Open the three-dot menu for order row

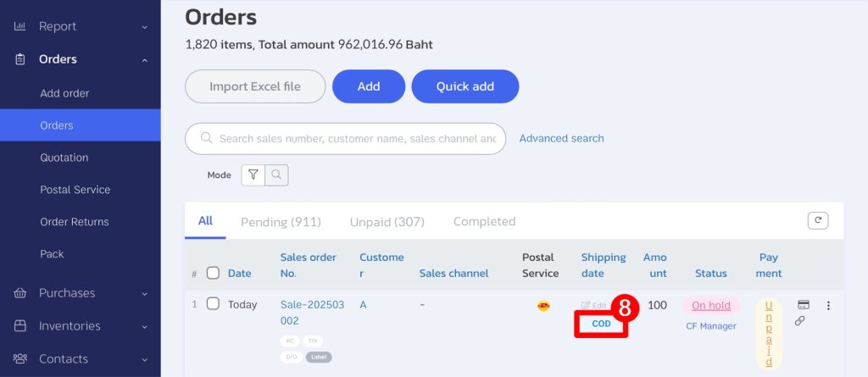[828, 306]
